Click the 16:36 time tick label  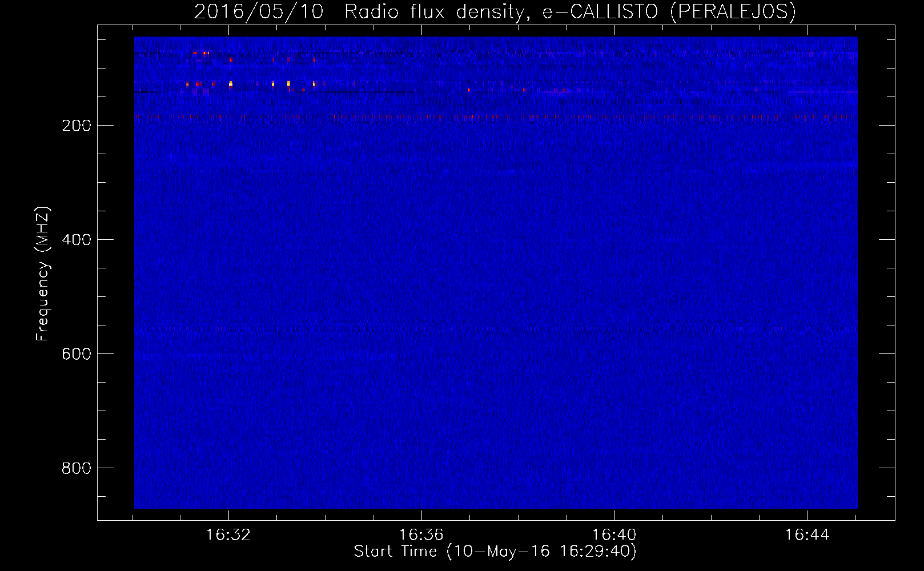tap(421, 535)
